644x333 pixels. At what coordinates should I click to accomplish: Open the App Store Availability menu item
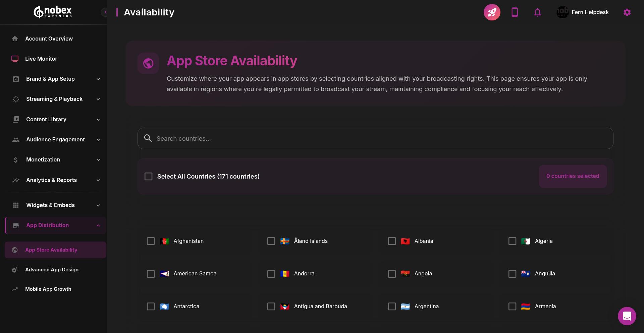(51, 250)
